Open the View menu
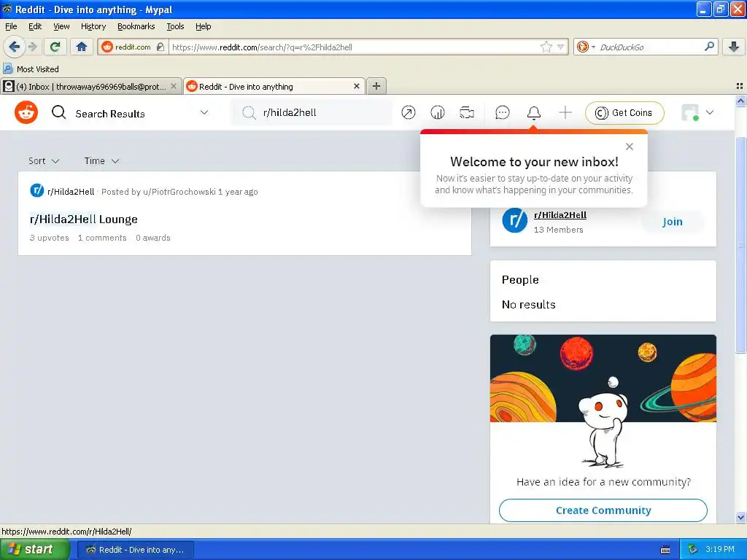Image resolution: width=747 pixels, height=560 pixels. tap(61, 26)
